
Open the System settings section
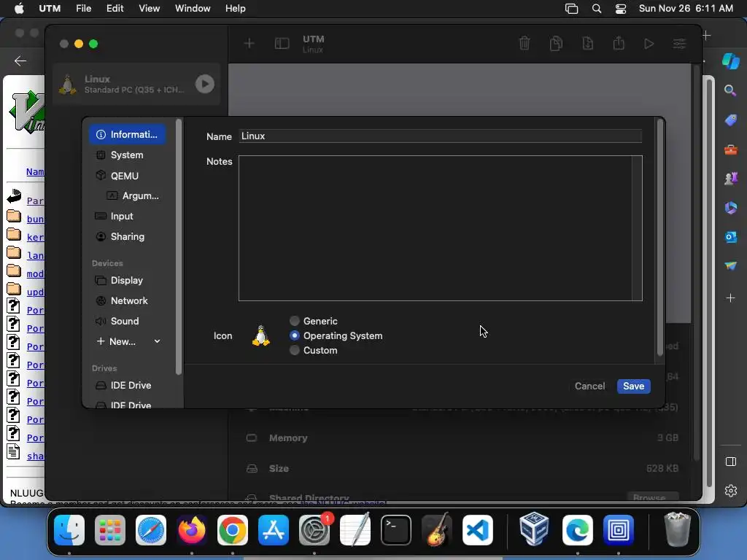coord(127,155)
